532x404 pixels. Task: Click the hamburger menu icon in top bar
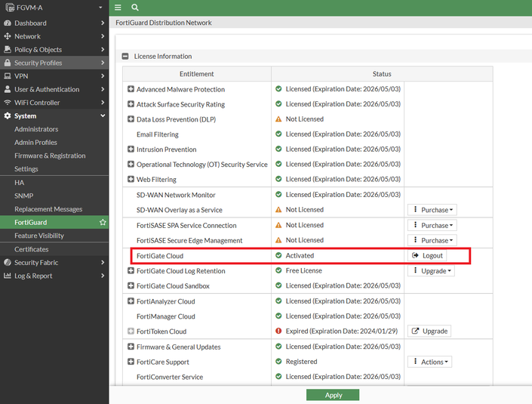(118, 8)
